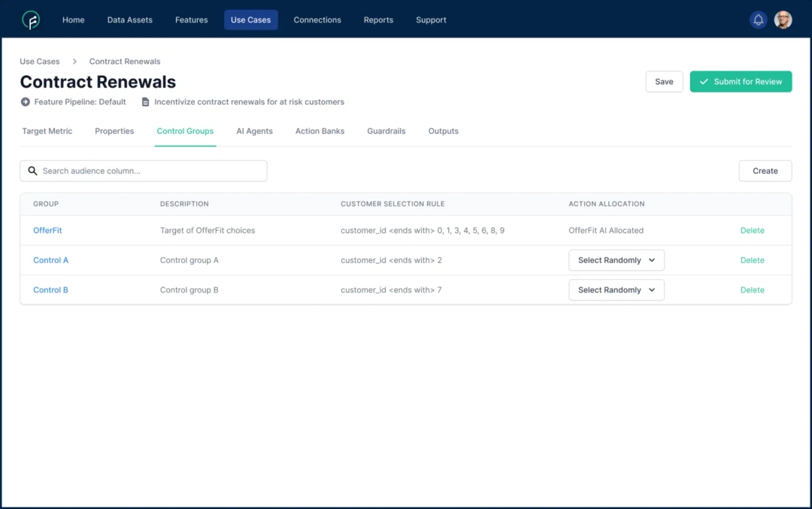Switch to the Properties tab

pyautogui.click(x=114, y=131)
